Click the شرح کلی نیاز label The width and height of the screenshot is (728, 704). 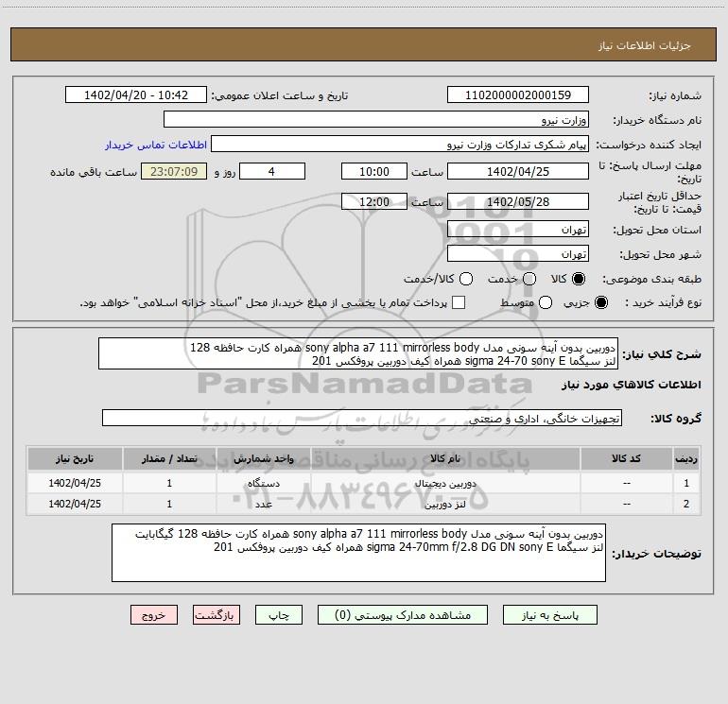pyautogui.click(x=662, y=354)
